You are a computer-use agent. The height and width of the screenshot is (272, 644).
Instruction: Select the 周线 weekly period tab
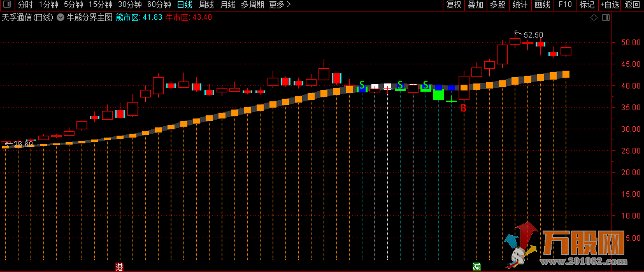(206, 4)
